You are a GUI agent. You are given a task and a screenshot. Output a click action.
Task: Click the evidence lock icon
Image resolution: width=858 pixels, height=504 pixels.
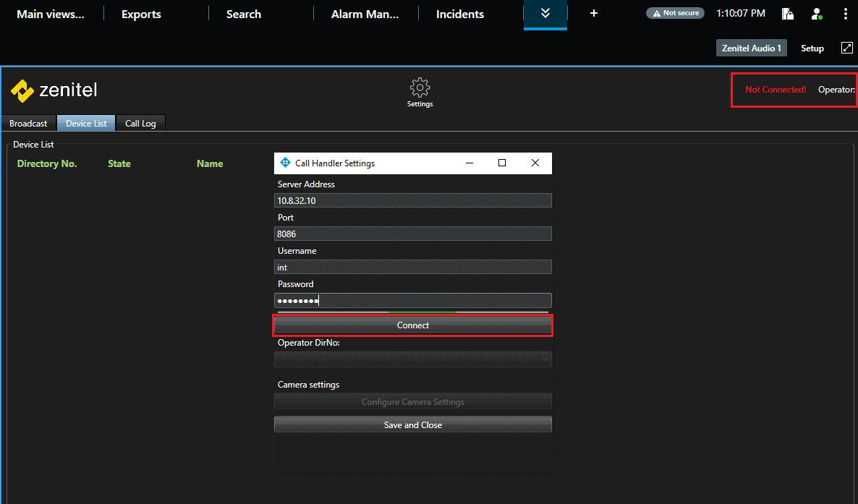[788, 14]
